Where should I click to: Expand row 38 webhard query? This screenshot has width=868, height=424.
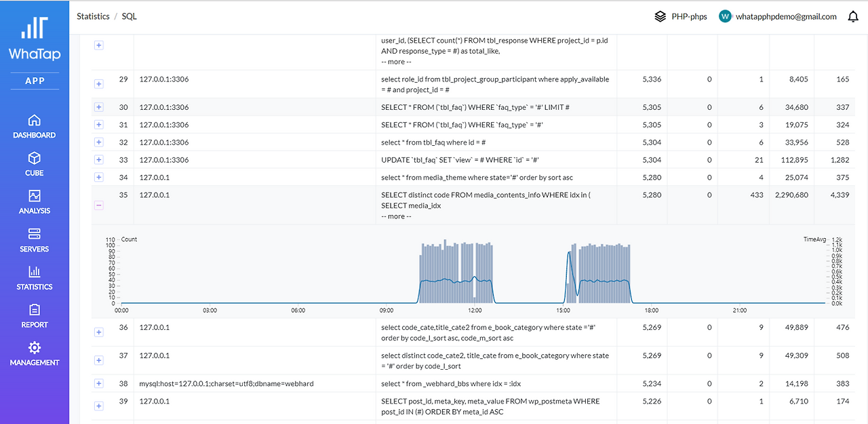[x=99, y=383]
